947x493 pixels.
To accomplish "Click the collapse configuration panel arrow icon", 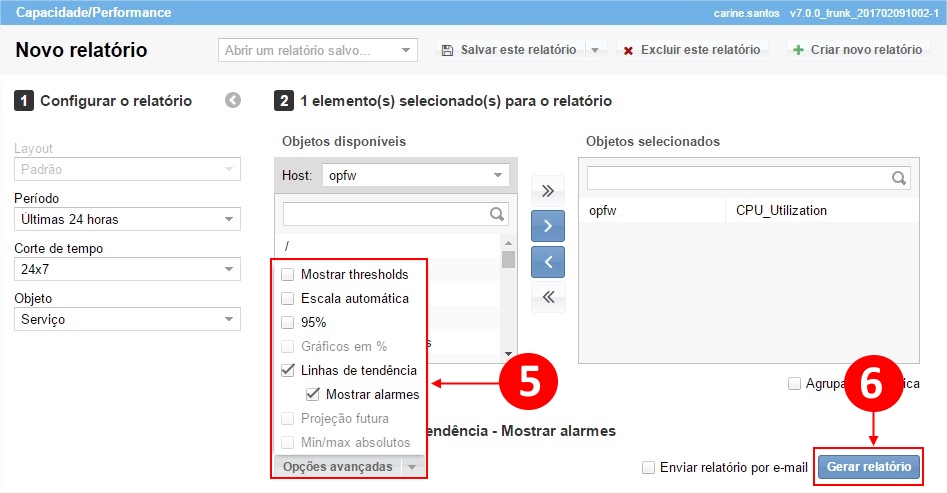I will click(x=233, y=100).
